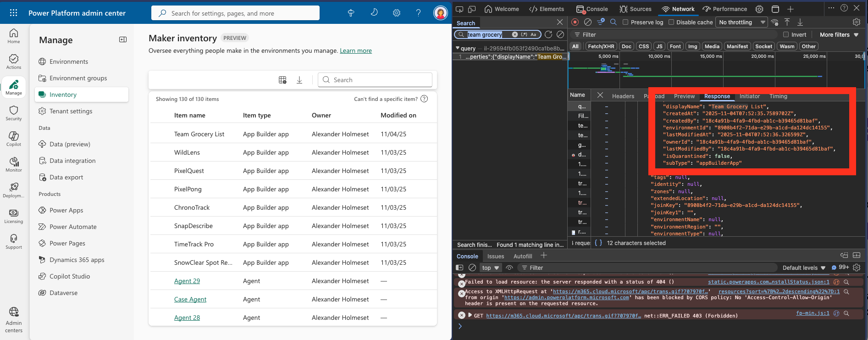Click the record network log button
868x340 pixels.
coord(575,22)
